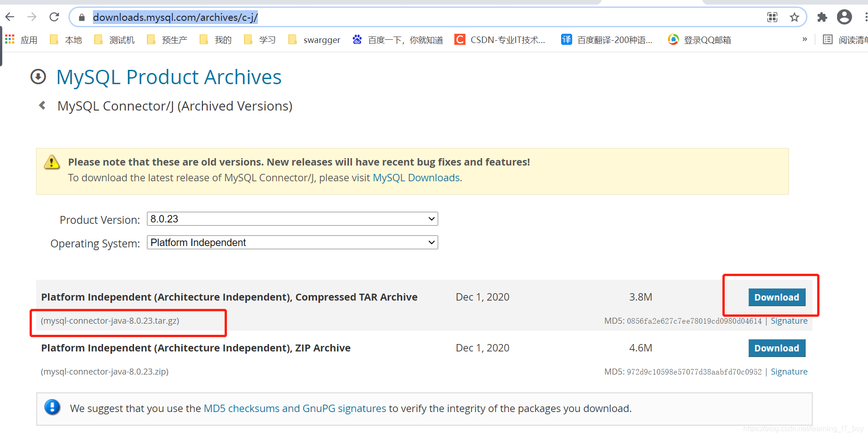This screenshot has width=868, height=437.
Task: Follow the MySQL Downloads link
Action: (x=416, y=178)
